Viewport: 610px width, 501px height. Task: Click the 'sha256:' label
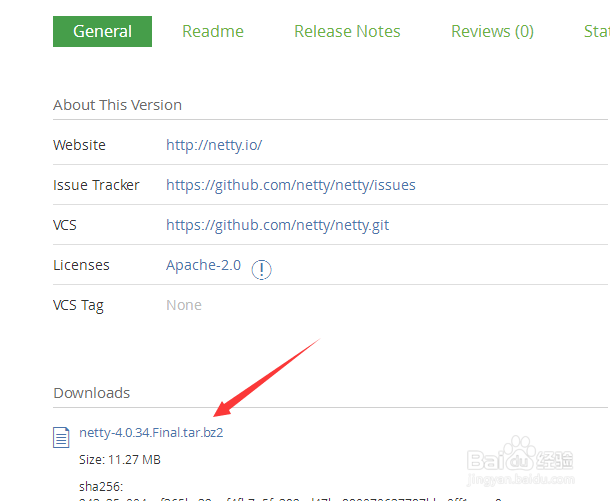[101, 487]
